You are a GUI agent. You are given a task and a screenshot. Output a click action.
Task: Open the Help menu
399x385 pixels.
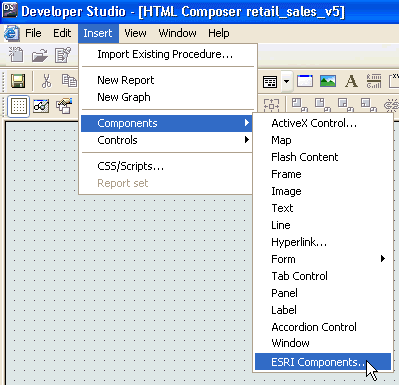(219, 33)
